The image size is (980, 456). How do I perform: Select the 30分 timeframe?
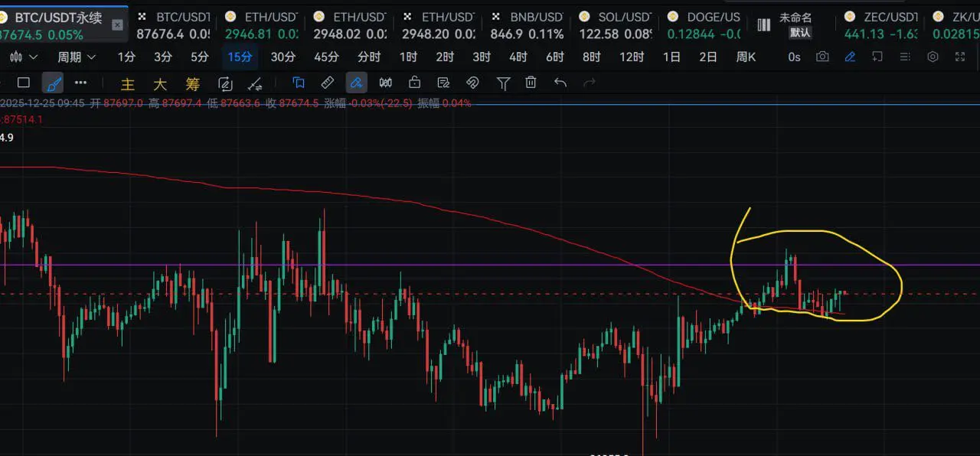pyautogui.click(x=283, y=57)
